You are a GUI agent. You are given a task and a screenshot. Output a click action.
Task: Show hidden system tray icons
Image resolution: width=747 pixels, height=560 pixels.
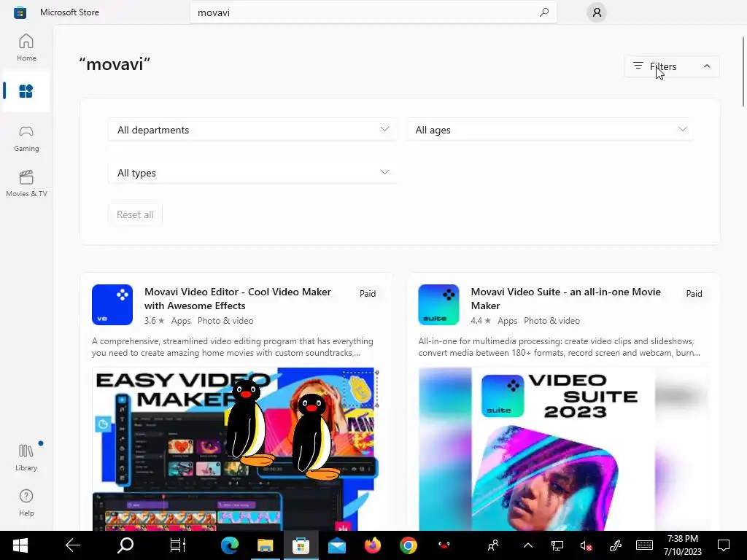tap(528, 545)
